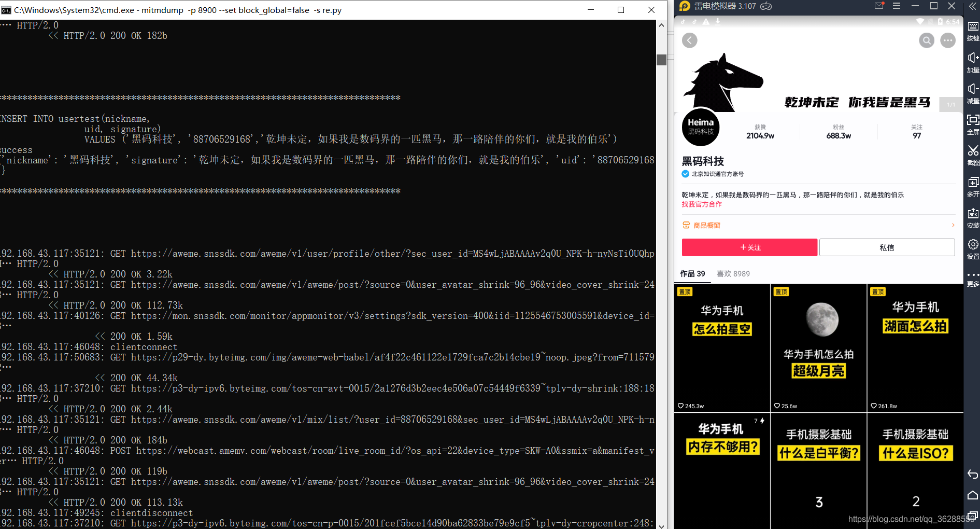This screenshot has width=980, height=529.
Task: Click the cmd window system icon
Action: coord(6,10)
